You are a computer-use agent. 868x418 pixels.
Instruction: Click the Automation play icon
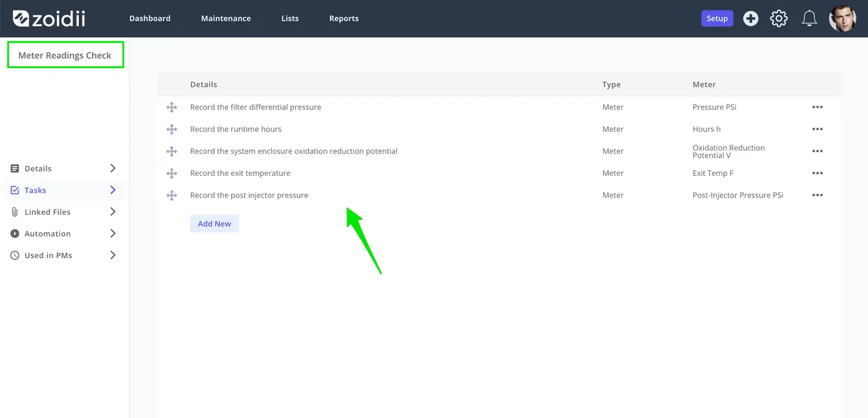point(15,233)
